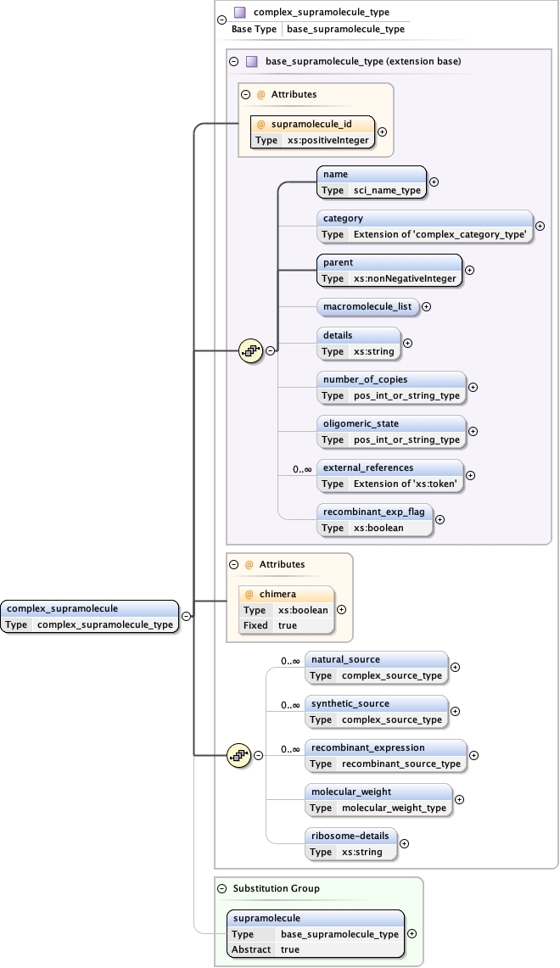Click the sequence compositor icon for base type elements
The image size is (560, 968).
250,350
